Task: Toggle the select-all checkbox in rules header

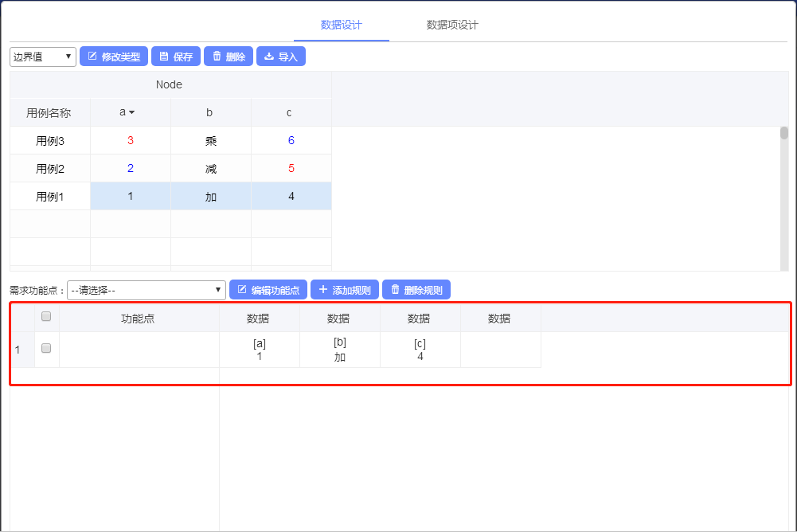Action: pos(46,316)
